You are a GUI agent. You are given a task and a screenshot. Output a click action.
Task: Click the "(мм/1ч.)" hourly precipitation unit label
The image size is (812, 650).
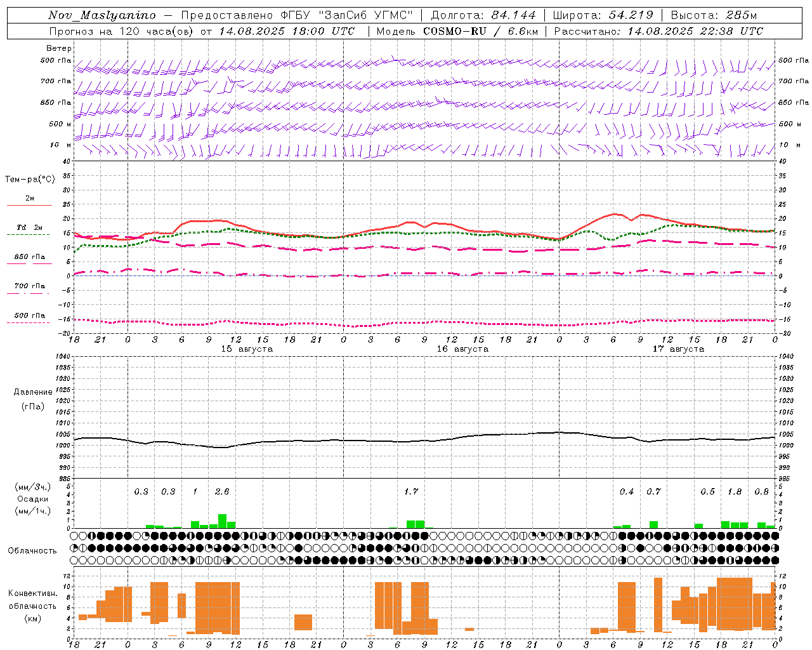pos(33,511)
